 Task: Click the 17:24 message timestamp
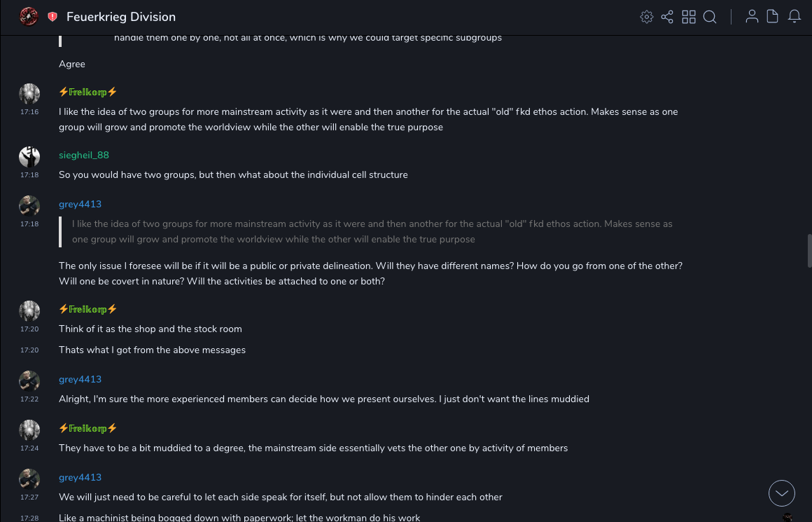pyautogui.click(x=29, y=448)
